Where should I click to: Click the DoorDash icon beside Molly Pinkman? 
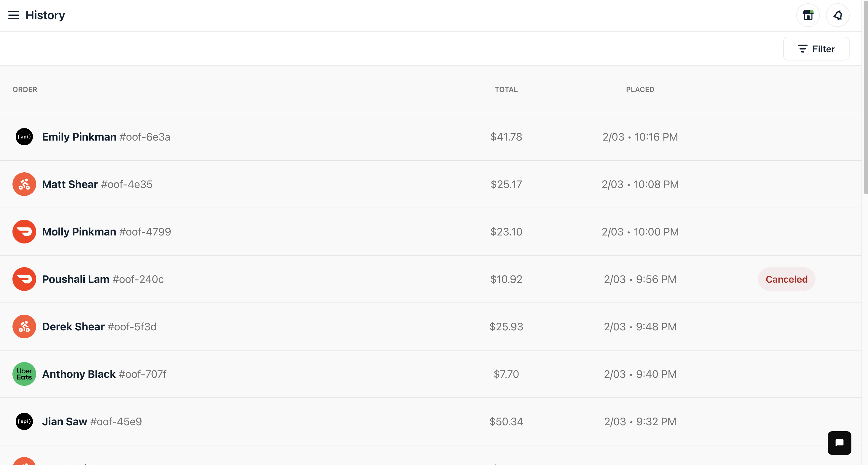click(24, 232)
